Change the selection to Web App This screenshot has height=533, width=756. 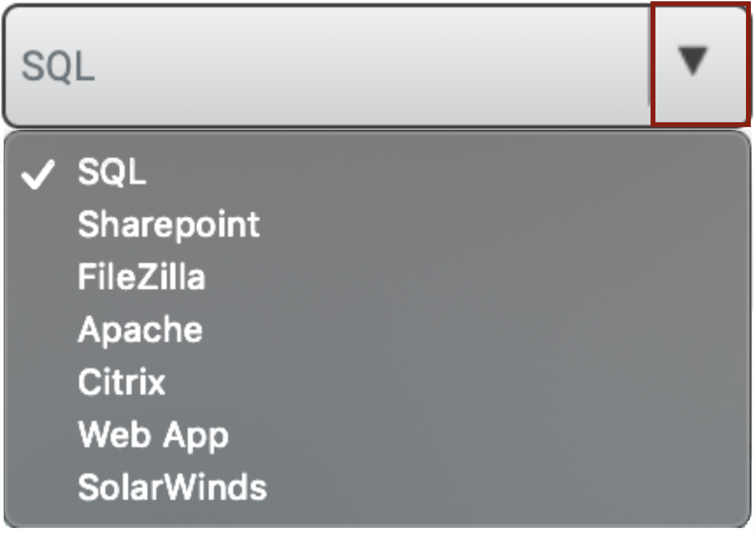coord(153,435)
